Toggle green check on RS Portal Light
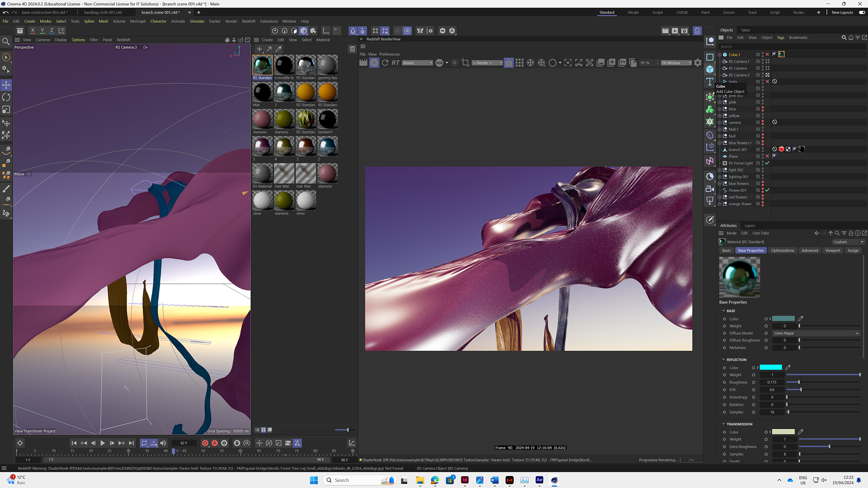Screen dimensions: 868x488 [x=767, y=163]
